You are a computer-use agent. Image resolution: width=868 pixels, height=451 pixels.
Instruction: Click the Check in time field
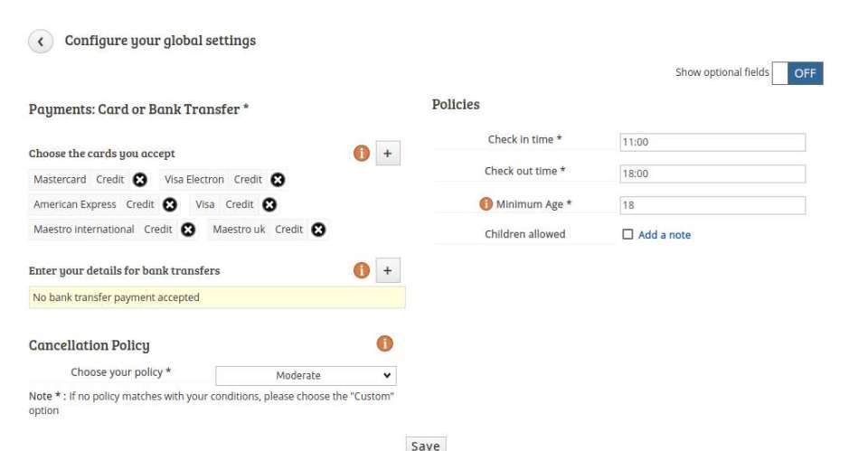click(x=712, y=142)
